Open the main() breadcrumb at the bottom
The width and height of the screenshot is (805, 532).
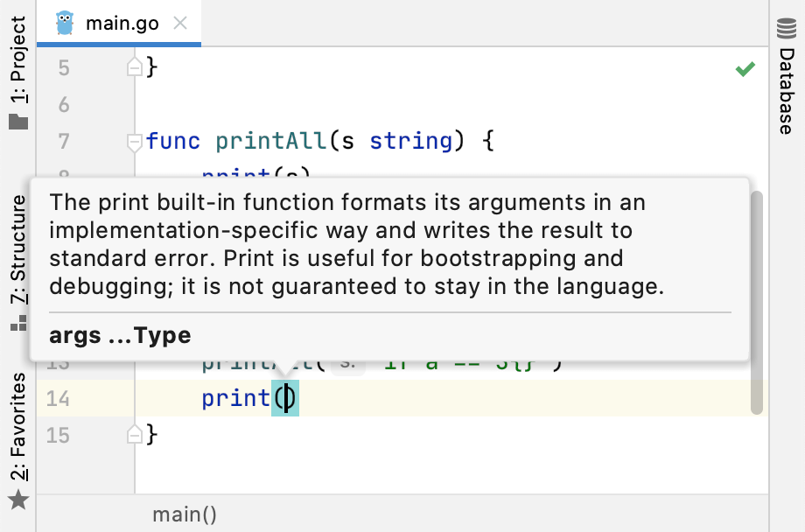pyautogui.click(x=184, y=514)
